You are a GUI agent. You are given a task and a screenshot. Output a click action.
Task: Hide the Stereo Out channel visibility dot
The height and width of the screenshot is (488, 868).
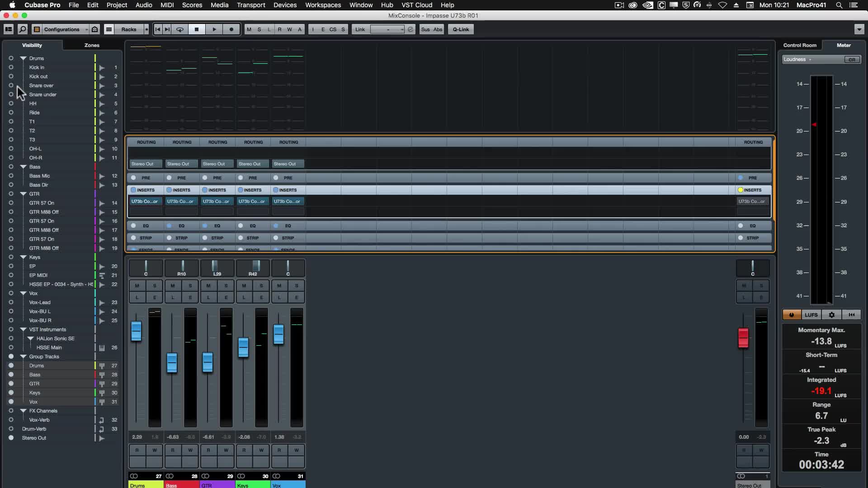pyautogui.click(x=11, y=438)
